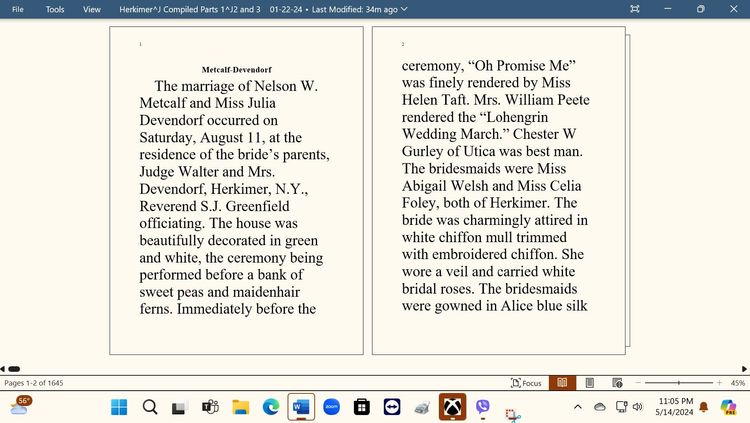The width and height of the screenshot is (750, 423).
Task: Expand the hidden system tray icons chevron
Action: point(578,407)
